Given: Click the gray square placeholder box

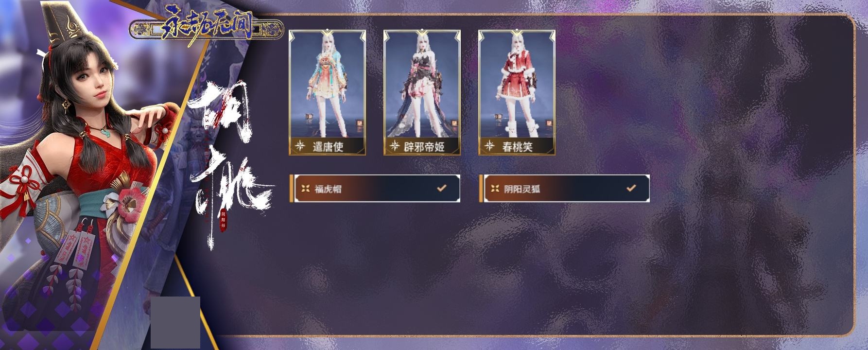Looking at the screenshot, I should 175,322.
